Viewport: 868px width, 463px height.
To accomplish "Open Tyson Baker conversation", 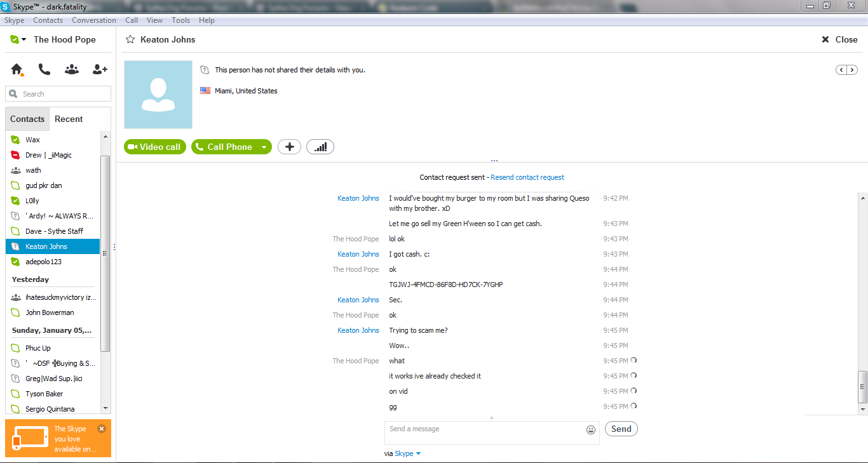I will (x=53, y=394).
